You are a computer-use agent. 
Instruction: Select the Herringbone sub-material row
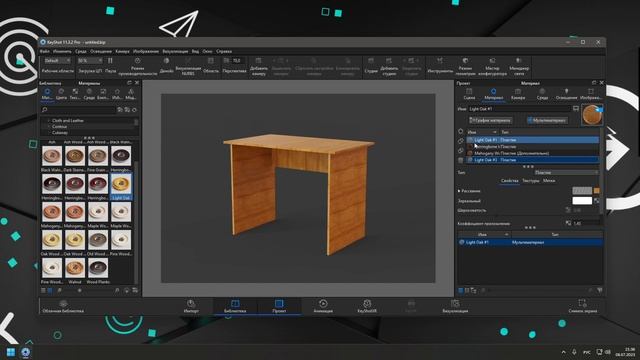[x=533, y=147]
